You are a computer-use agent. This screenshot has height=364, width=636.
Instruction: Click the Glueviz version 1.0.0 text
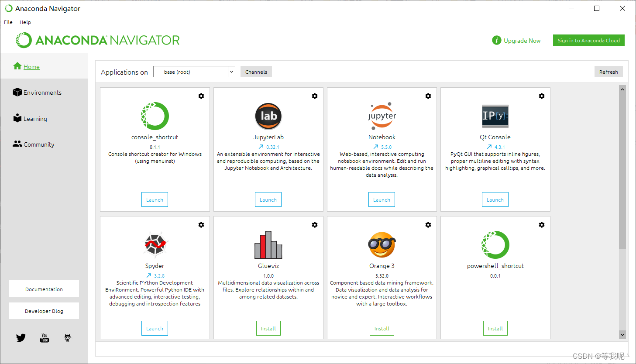(268, 276)
